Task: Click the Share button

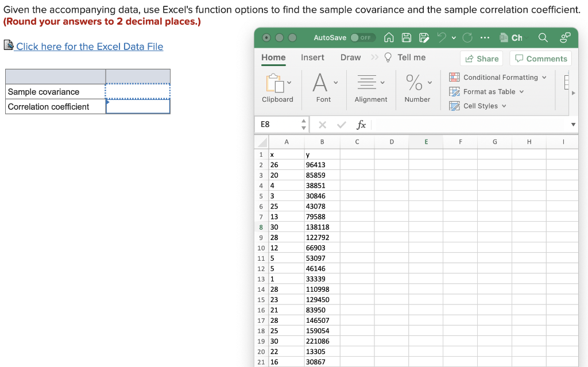Action: coord(481,58)
